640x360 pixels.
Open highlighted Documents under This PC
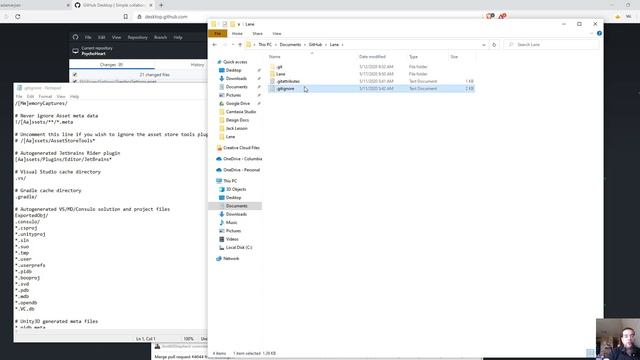(x=237, y=206)
